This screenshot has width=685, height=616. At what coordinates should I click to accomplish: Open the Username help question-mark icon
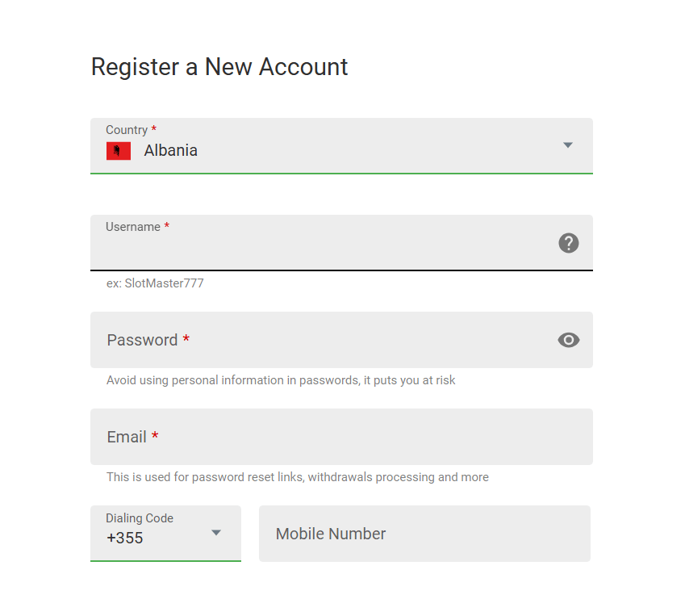point(569,243)
